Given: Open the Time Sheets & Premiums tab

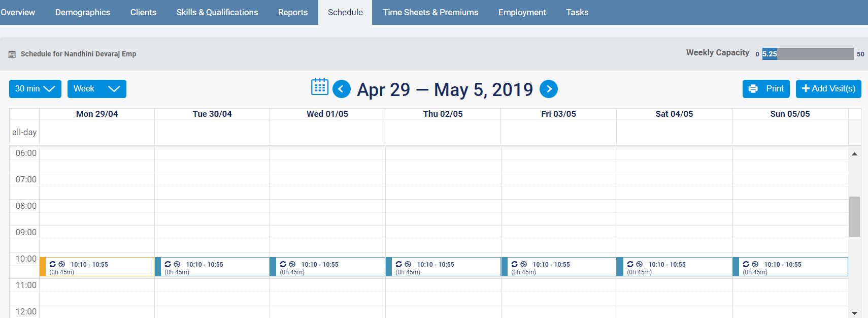Looking at the screenshot, I should 430,12.
